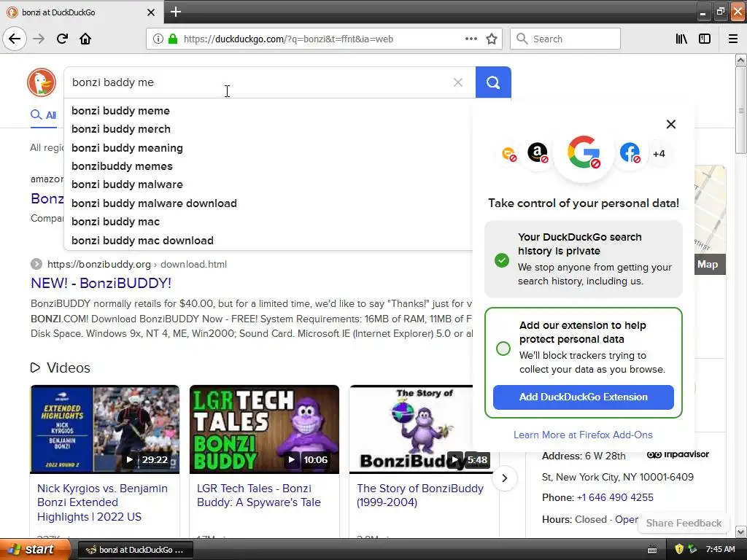Viewport: 747px width, 560px height.
Task: Select suggestion bonzi buddy merch
Action: pos(268,129)
